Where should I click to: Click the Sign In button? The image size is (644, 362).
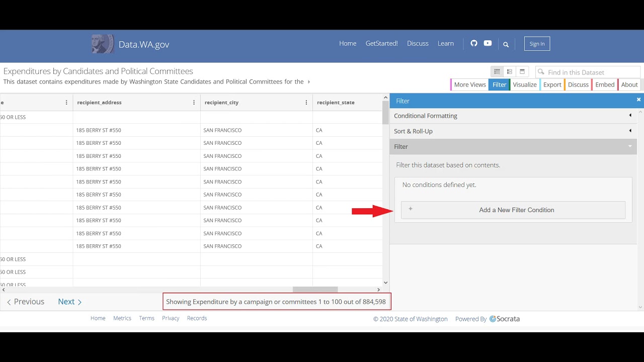537,44
